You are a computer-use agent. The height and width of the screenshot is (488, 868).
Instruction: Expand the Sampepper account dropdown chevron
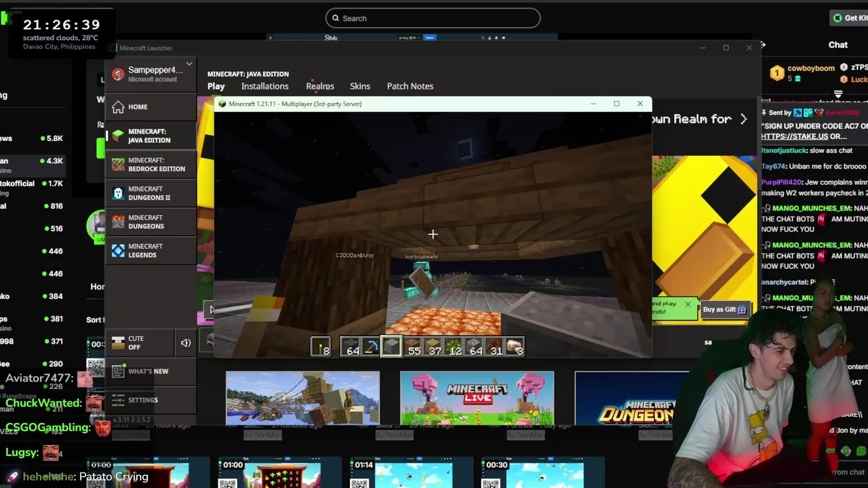tap(189, 64)
